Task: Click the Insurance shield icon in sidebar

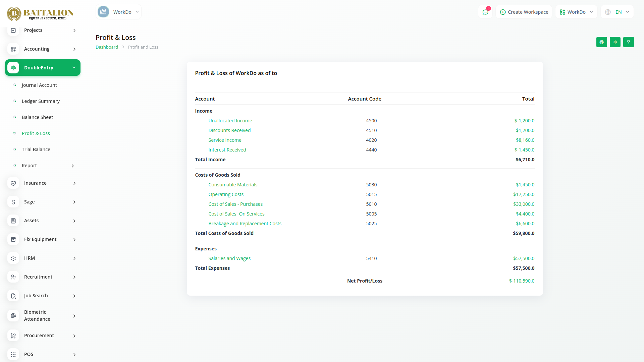Action: (13, 183)
